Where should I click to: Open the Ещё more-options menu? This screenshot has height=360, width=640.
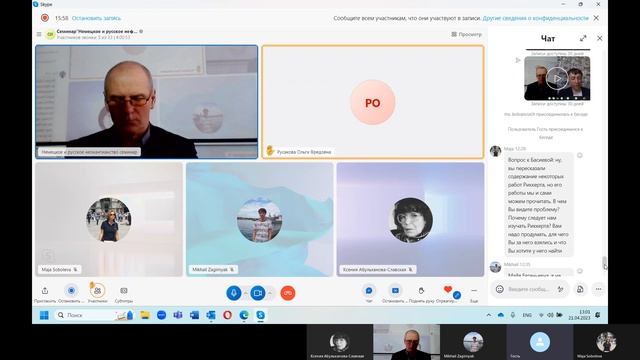474,291
